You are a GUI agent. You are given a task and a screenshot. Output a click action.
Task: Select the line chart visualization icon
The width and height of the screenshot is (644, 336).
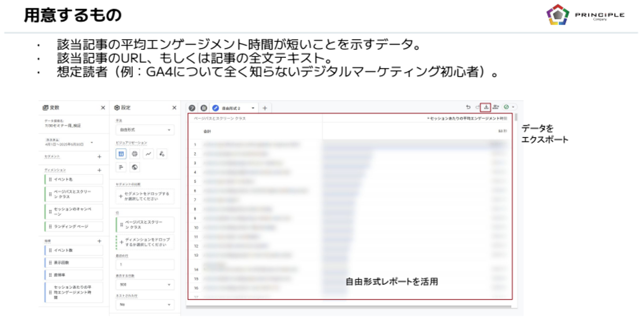point(148,154)
